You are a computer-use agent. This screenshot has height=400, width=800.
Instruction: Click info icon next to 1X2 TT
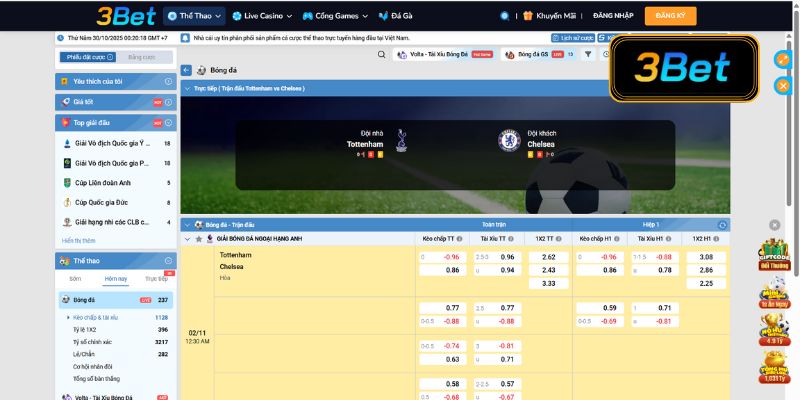click(x=558, y=239)
